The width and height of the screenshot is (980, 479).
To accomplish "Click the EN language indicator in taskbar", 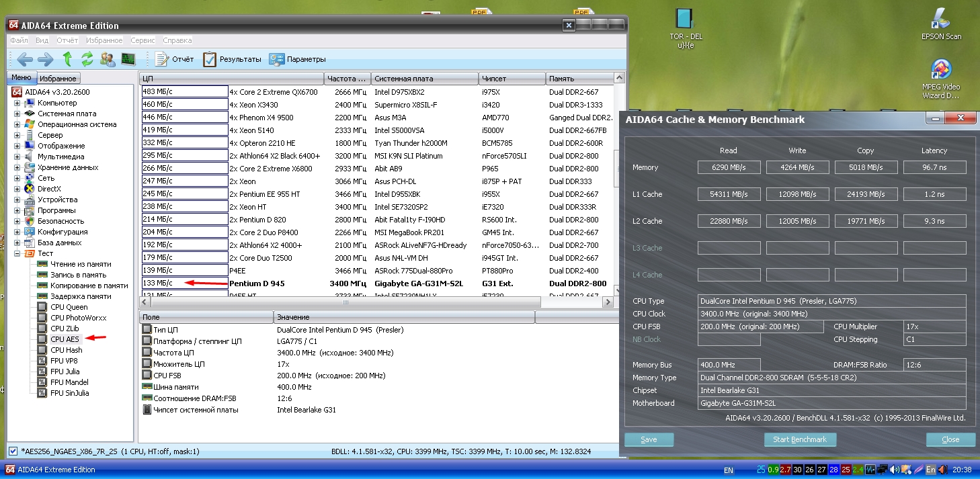I will (729, 470).
